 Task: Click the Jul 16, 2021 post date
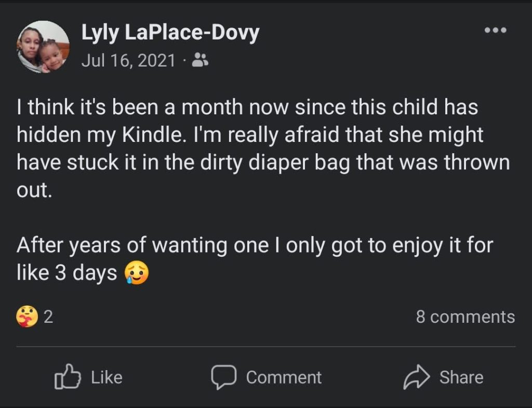point(128,61)
